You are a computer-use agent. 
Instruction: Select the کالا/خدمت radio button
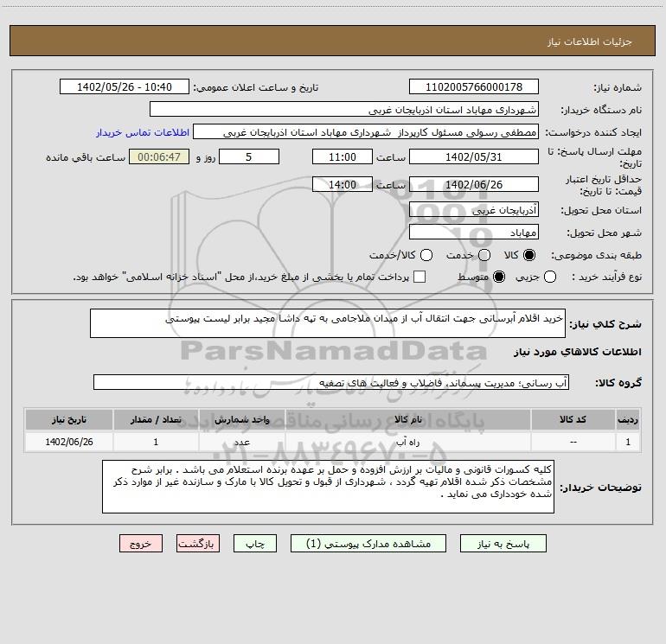pos(426,255)
